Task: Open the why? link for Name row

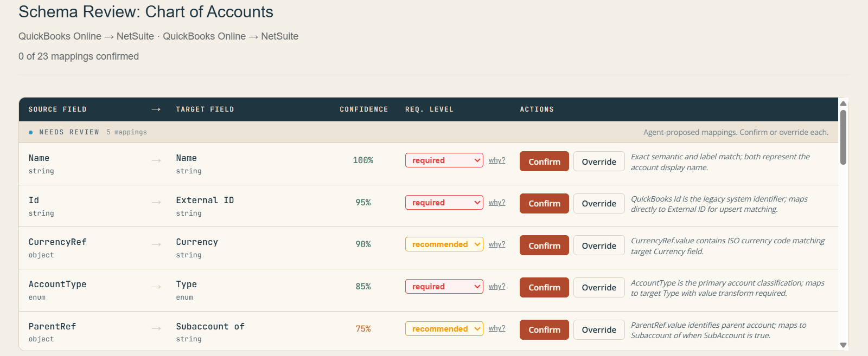Action: click(497, 160)
